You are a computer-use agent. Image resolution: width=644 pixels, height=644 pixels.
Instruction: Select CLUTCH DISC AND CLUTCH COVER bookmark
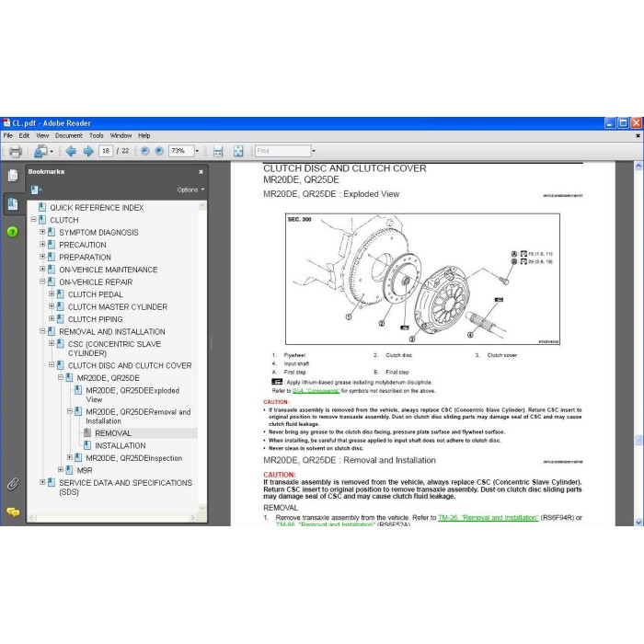point(130,365)
